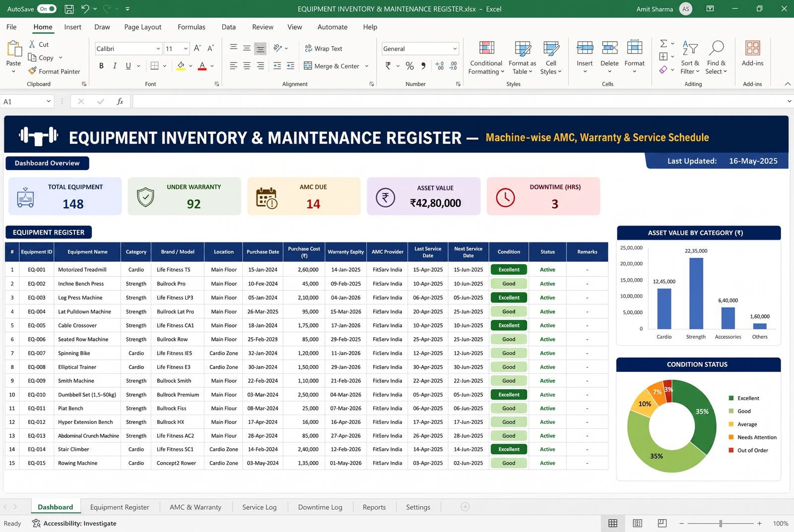Open the Formulas ribbon tab
This screenshot has height=532, width=794.
192,27
